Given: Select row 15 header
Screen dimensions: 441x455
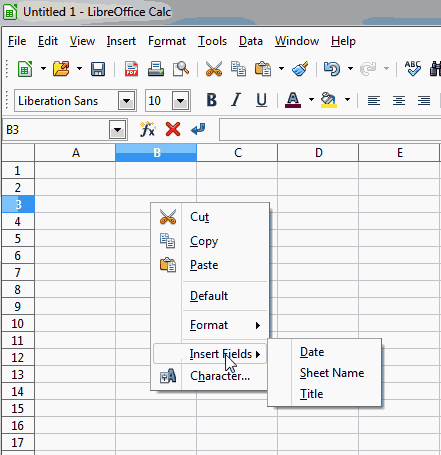Looking at the screenshot, I should (18, 409).
